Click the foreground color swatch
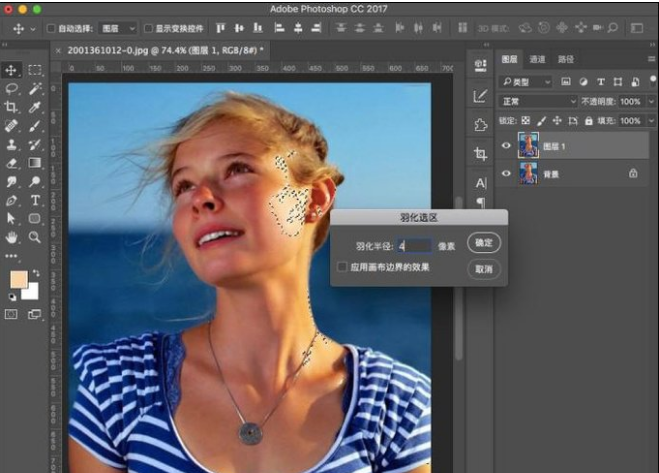The width and height of the screenshot is (659, 473). point(18,279)
